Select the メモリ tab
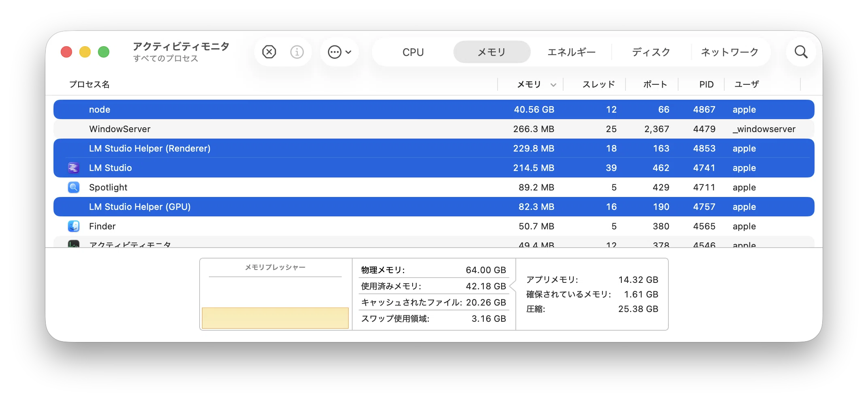 tap(492, 52)
